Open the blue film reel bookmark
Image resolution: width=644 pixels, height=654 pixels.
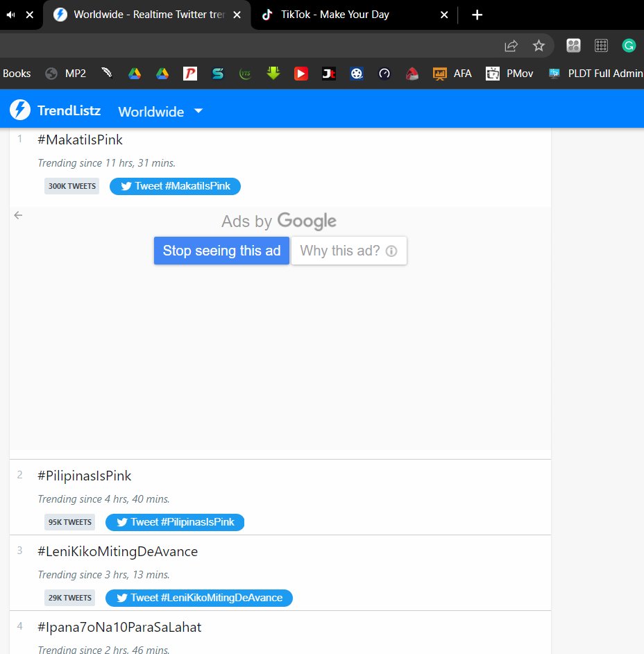coord(357,74)
